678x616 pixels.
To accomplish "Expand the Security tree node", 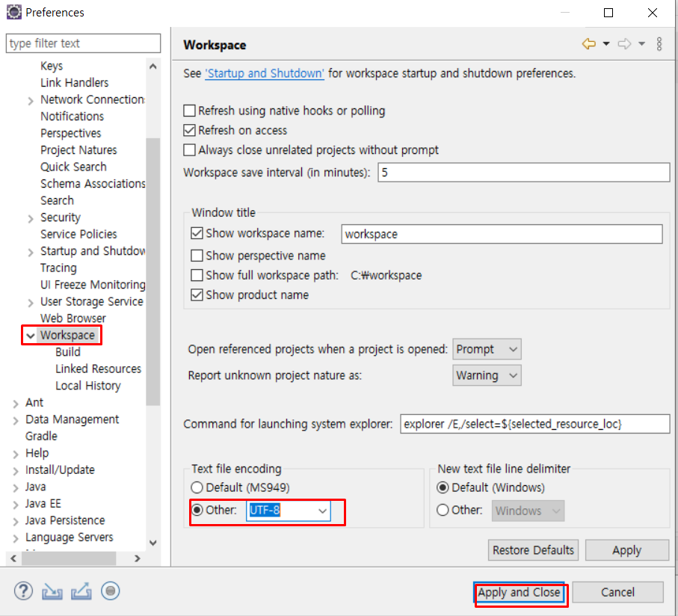I will pos(30,219).
